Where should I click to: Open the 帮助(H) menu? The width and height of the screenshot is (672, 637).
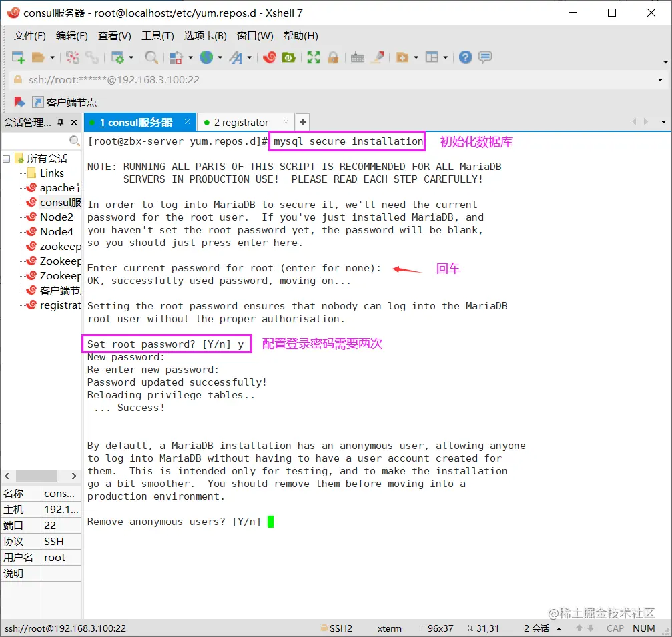300,36
